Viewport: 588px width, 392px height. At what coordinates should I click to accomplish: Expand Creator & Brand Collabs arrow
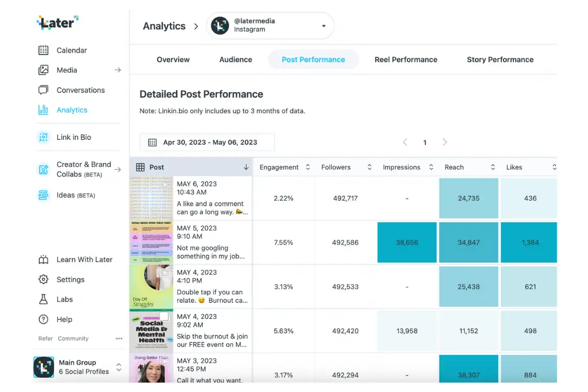(x=118, y=169)
